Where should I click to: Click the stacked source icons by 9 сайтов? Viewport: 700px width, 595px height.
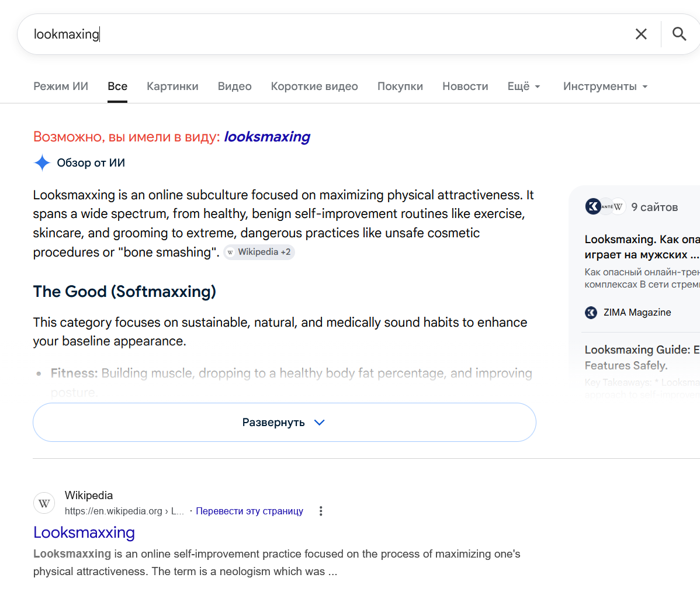605,207
